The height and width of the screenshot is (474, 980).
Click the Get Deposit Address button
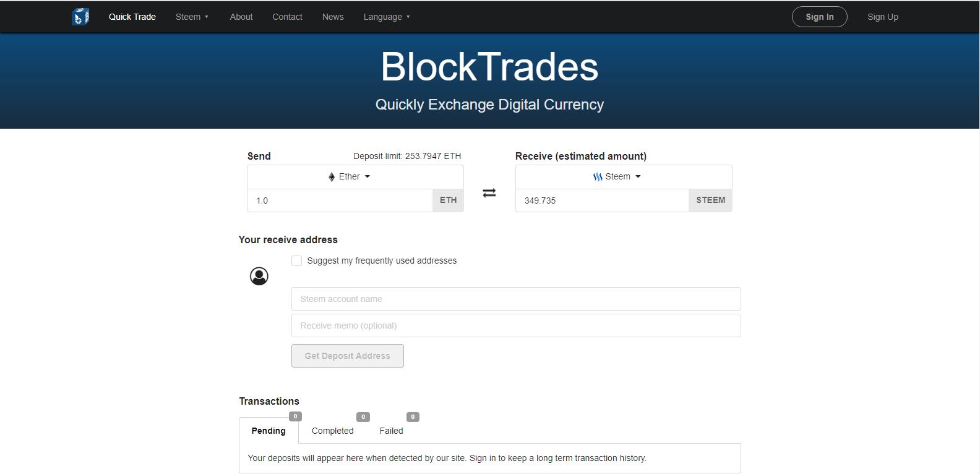pos(348,356)
